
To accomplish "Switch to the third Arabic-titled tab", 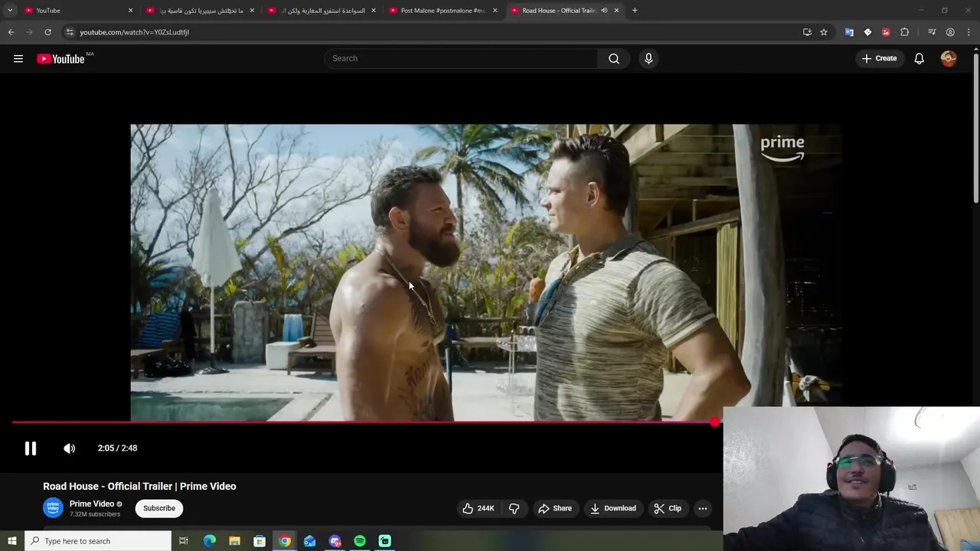I will click(322, 11).
